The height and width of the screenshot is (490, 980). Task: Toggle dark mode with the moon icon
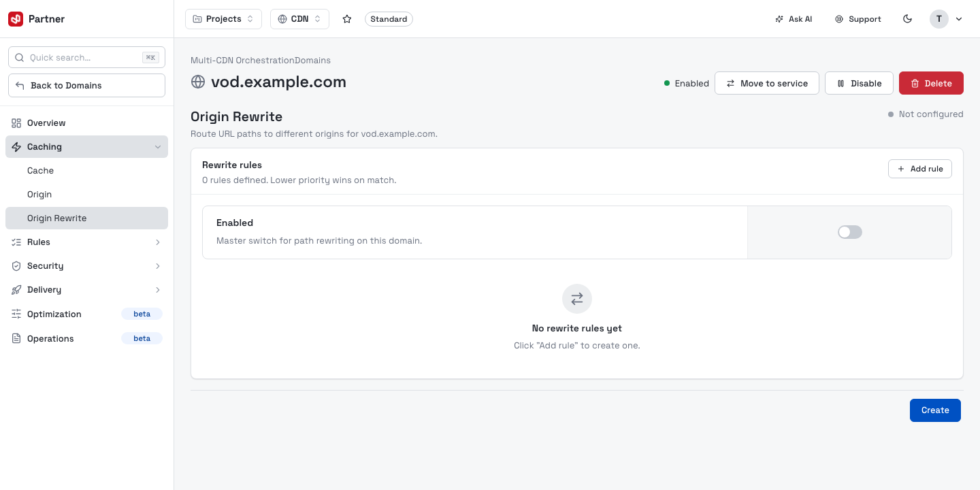point(907,19)
